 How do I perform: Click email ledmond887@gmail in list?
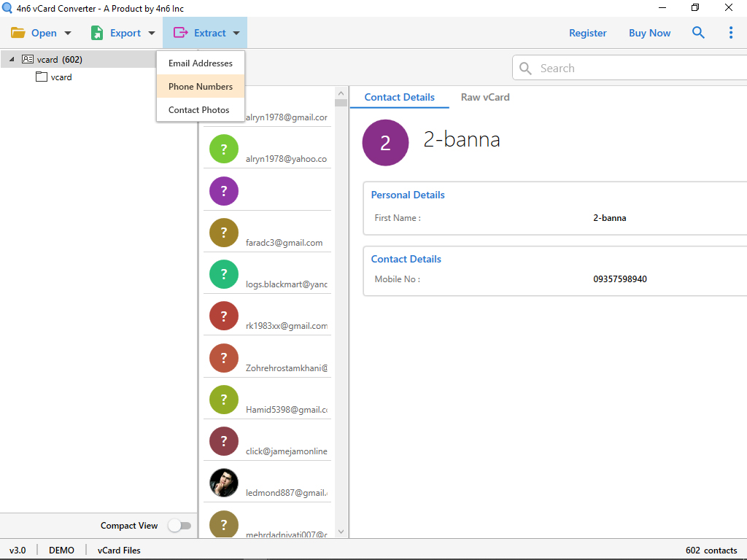click(x=286, y=492)
